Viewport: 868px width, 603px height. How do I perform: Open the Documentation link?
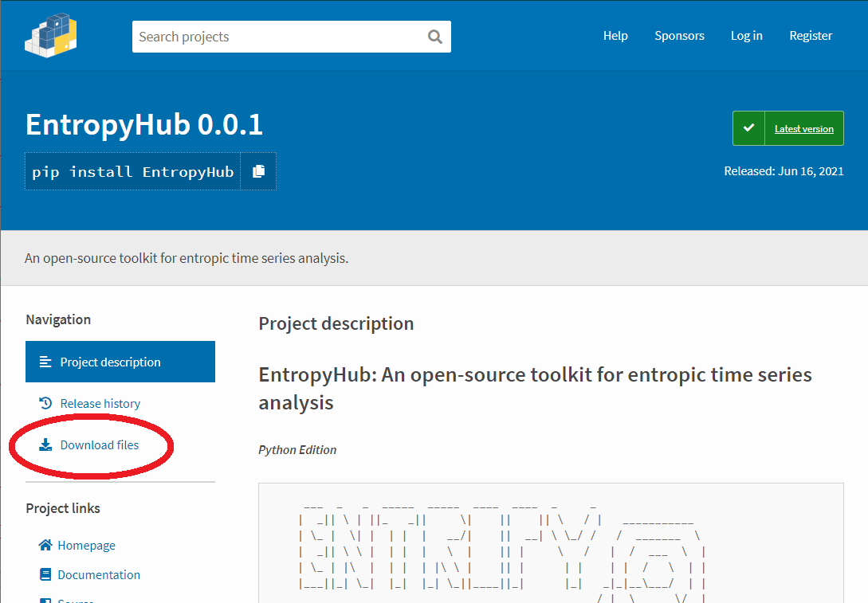click(x=99, y=575)
